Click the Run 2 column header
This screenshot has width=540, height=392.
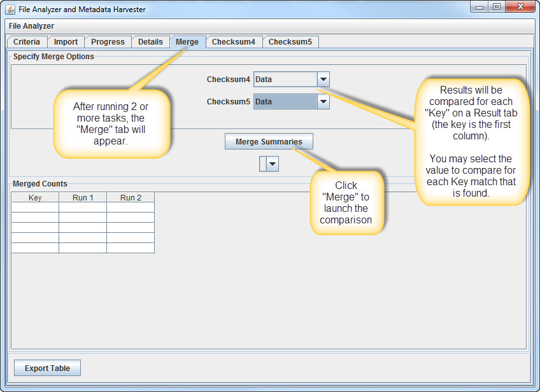[131, 197]
